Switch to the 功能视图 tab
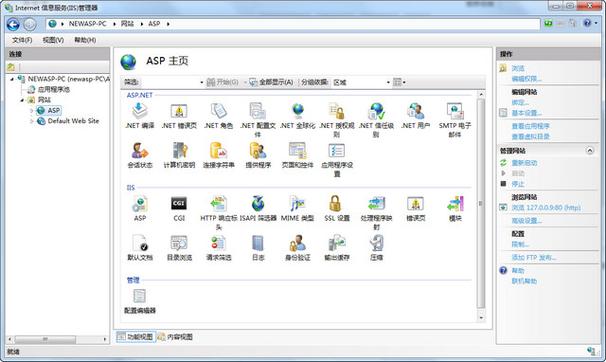The height and width of the screenshot is (362, 606). (x=135, y=337)
